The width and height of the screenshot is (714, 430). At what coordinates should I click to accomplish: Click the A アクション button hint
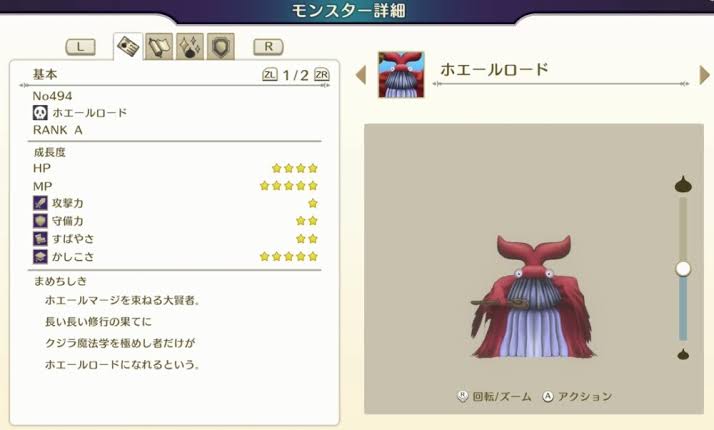pos(577,396)
